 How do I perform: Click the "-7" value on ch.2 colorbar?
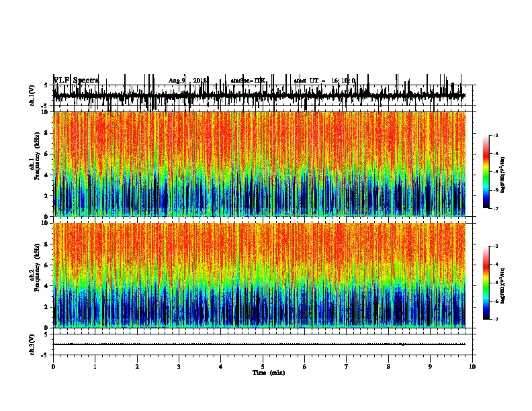tap(496, 319)
